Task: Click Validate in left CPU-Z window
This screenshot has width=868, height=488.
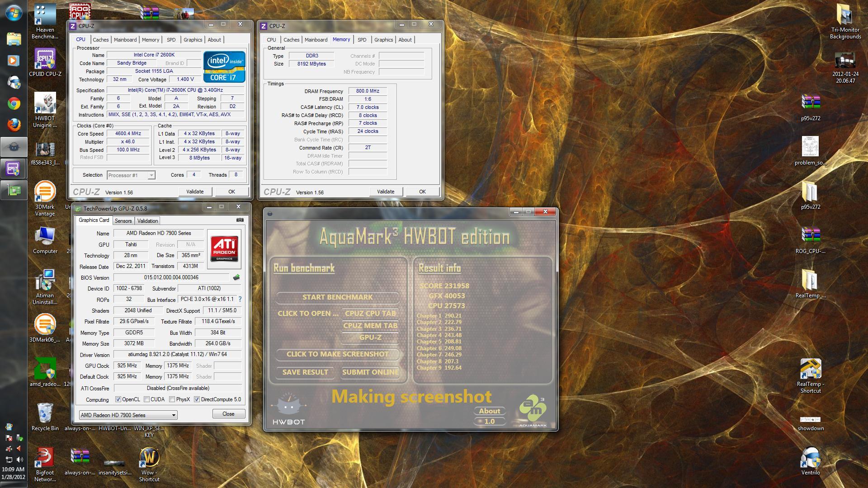Action: 195,192
